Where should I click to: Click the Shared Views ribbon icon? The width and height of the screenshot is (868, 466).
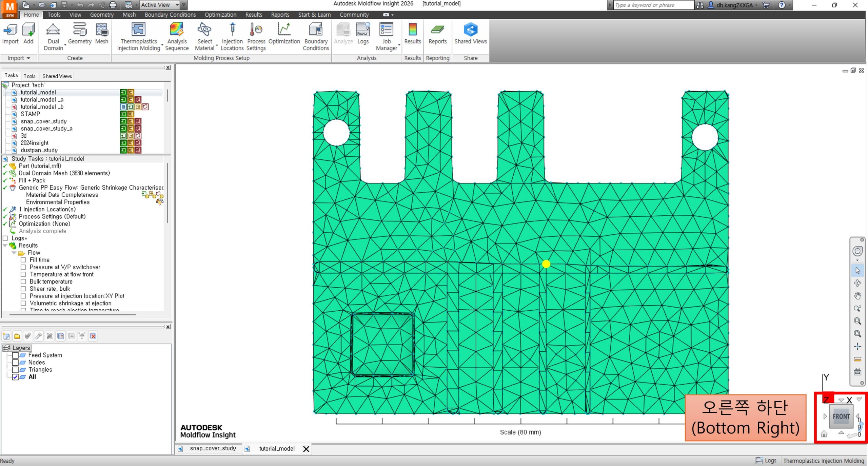point(471,30)
